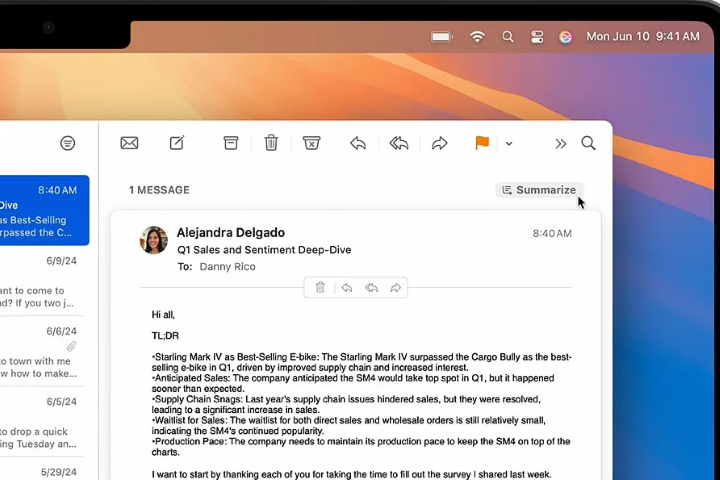The width and height of the screenshot is (720, 480).
Task: Move message to Junk
Action: [x=311, y=143]
